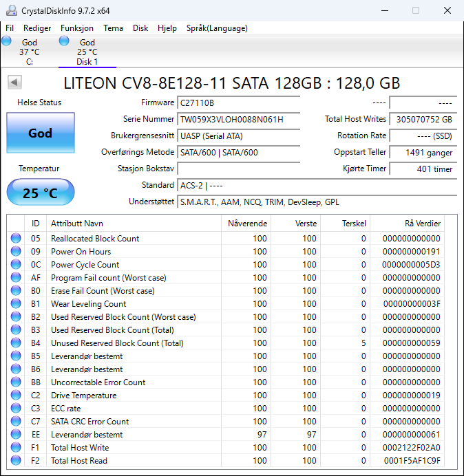The image size is (464, 476).
Task: Open the Fil menu
Action: (x=10, y=28)
